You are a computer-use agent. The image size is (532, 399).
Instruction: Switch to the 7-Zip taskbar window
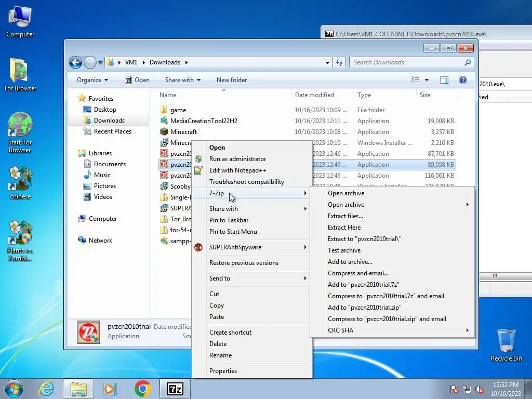coord(175,389)
